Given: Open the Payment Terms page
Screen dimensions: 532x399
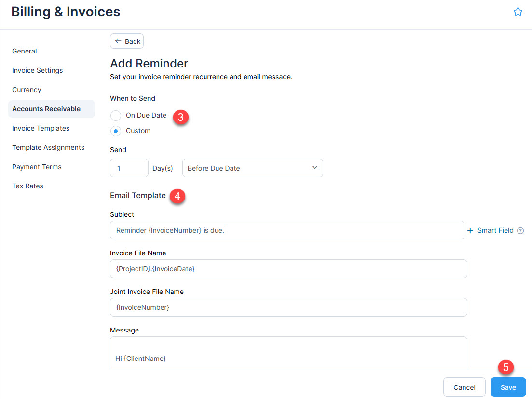Looking at the screenshot, I should [x=37, y=167].
